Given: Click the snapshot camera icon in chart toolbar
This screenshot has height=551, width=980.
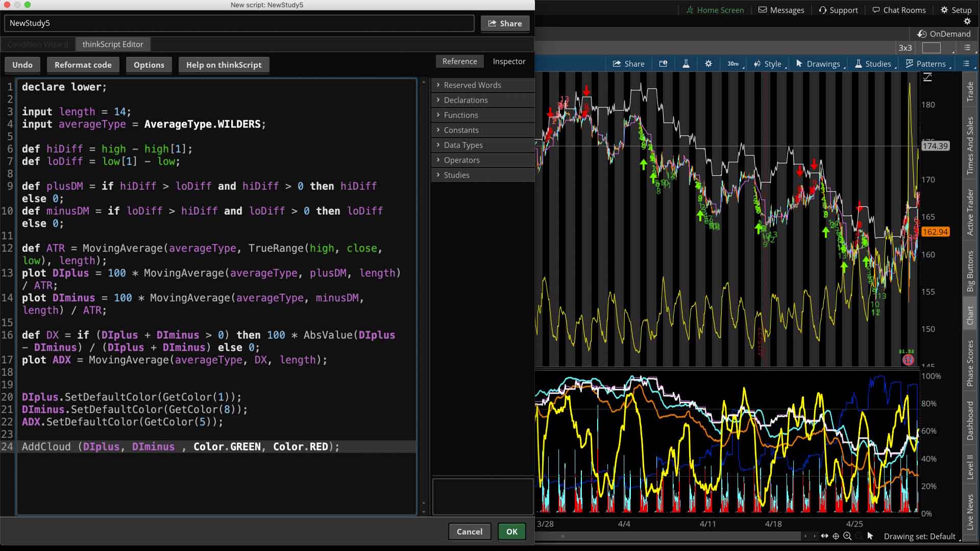Looking at the screenshot, I should tap(663, 64).
